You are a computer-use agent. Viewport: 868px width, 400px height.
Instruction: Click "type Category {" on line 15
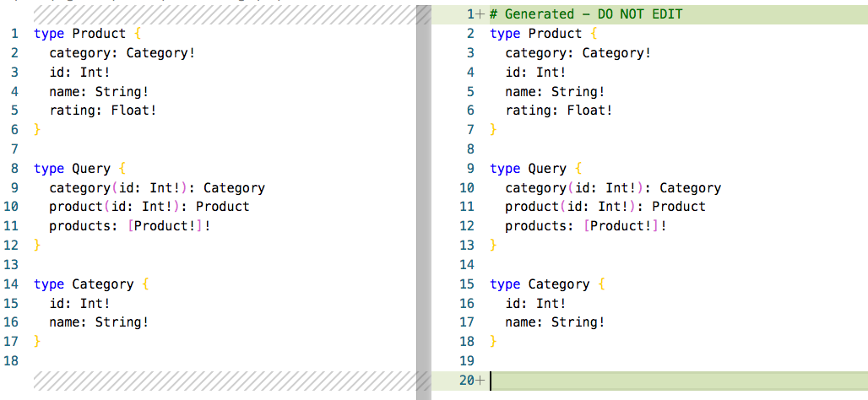(x=547, y=284)
